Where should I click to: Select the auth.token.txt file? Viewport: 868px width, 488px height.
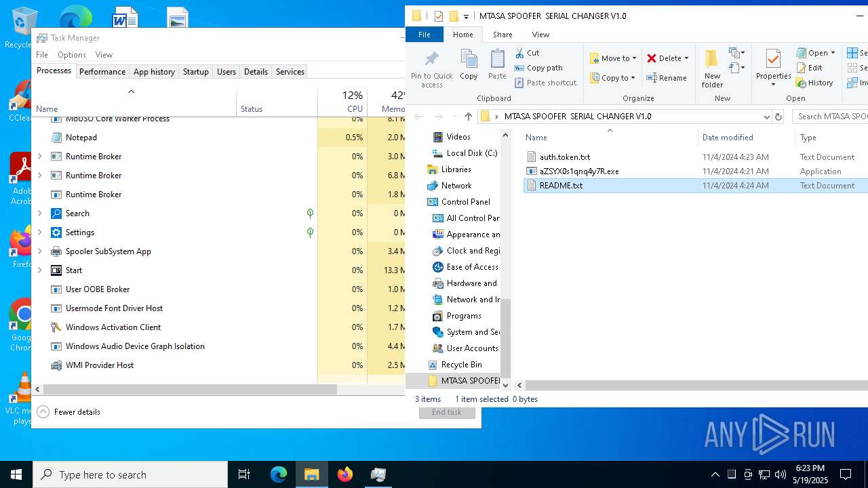[x=564, y=157]
